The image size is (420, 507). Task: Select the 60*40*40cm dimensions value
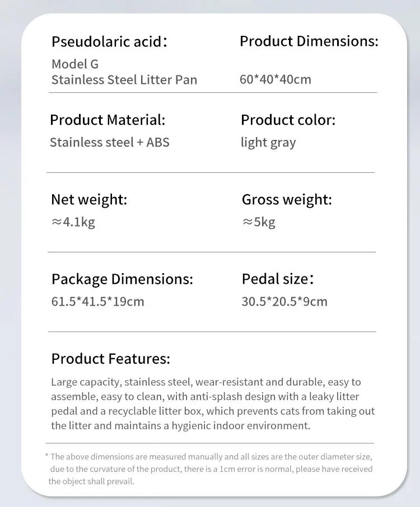point(275,79)
